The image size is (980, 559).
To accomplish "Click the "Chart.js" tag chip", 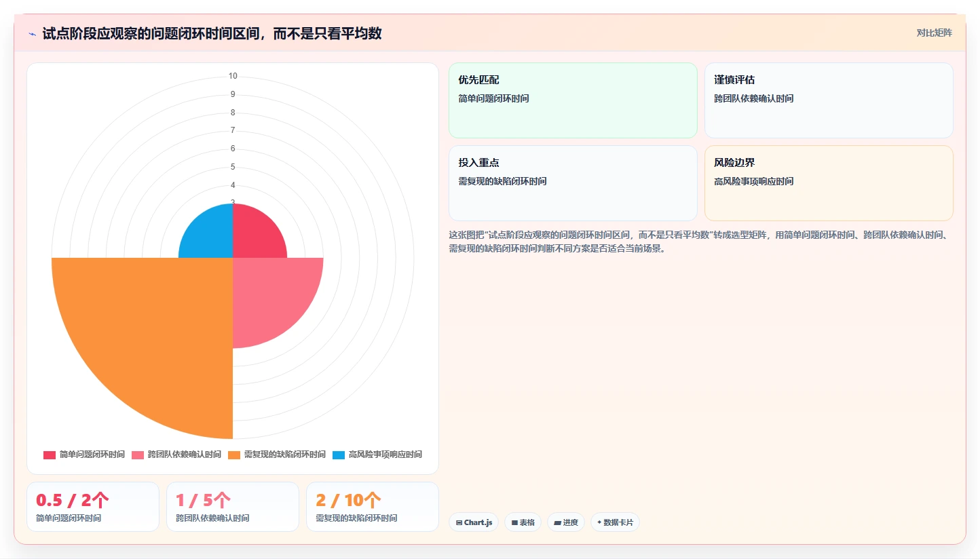I will 474,522.
